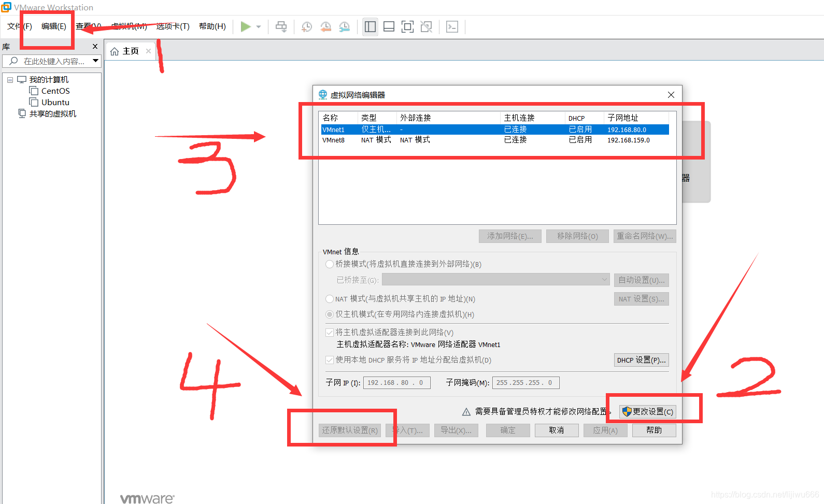The width and height of the screenshot is (824, 504).
Task: Click the Subnet Address column header
Action: click(636, 118)
